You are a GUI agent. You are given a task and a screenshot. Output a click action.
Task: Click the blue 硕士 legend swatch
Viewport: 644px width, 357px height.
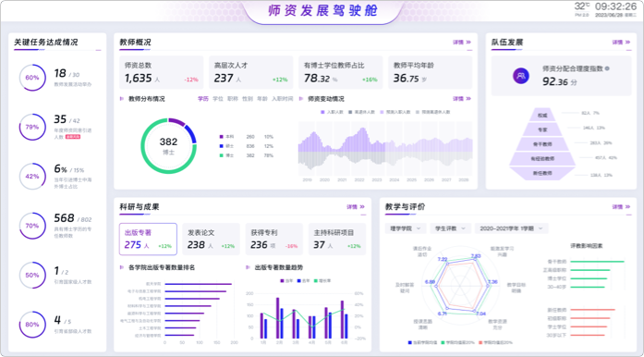click(222, 146)
